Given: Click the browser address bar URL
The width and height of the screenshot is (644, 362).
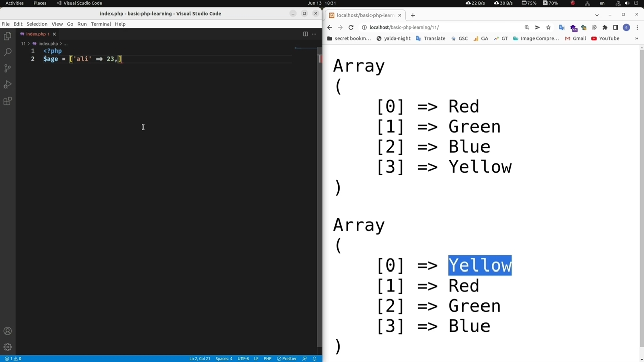Looking at the screenshot, I should pos(404,27).
